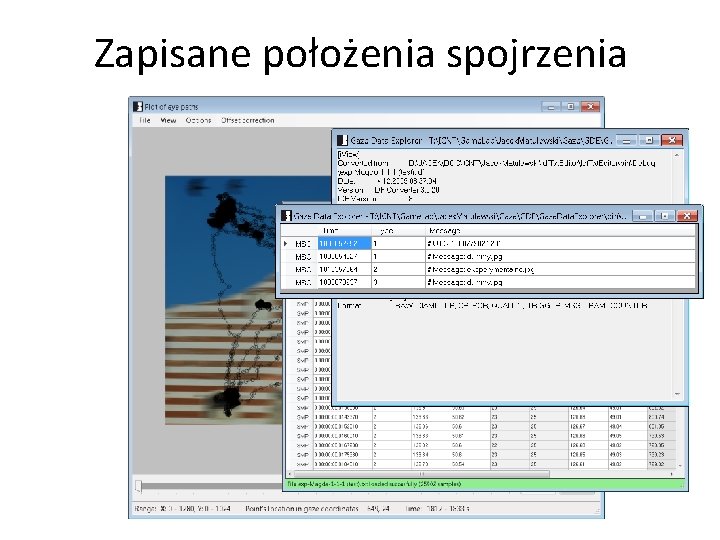Screen dimensions: 720x540
Task: Click the up arrow of header text scrollbar
Action: point(677,155)
